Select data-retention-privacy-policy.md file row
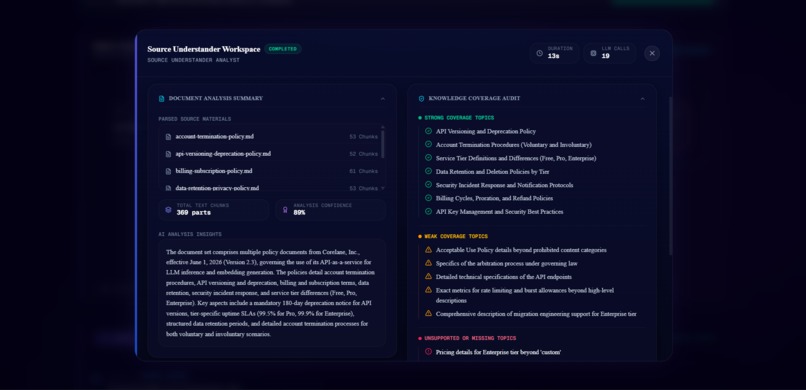 271,187
